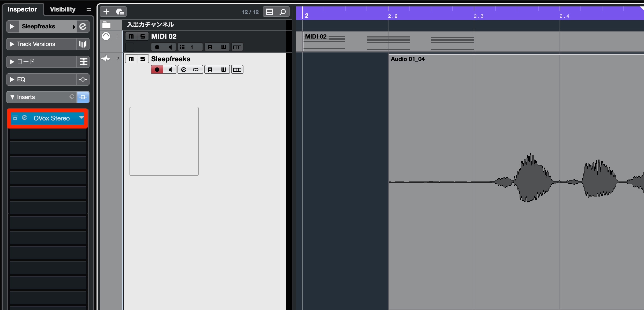Click the Track Versions icon in Inspector
This screenshot has width=644, height=310.
click(x=83, y=44)
